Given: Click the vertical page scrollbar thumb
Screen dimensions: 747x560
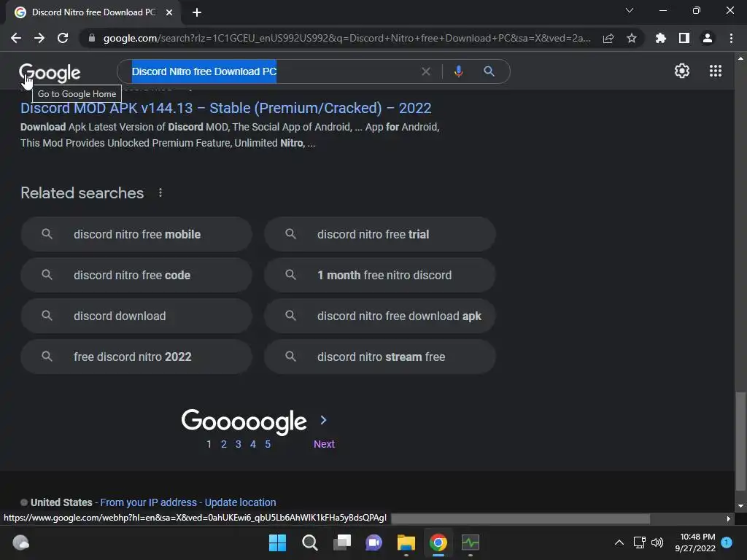Looking at the screenshot, I should (740, 441).
